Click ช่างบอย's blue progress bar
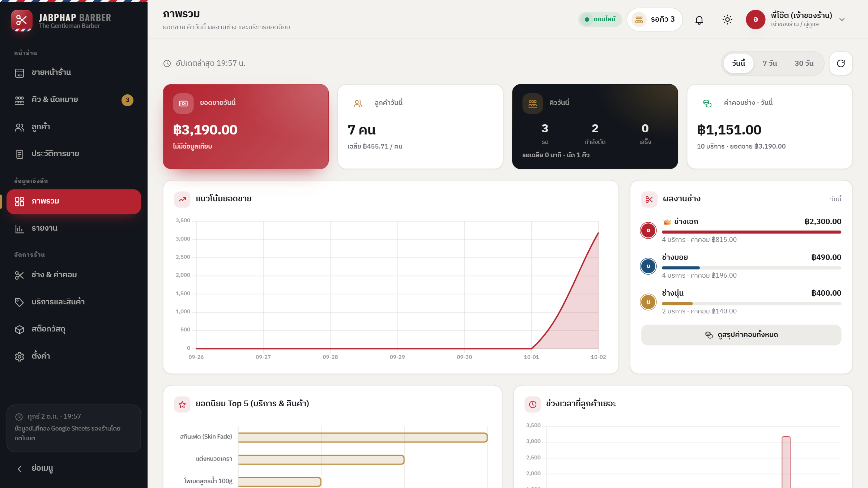Image resolution: width=868 pixels, height=488 pixels. point(681,268)
